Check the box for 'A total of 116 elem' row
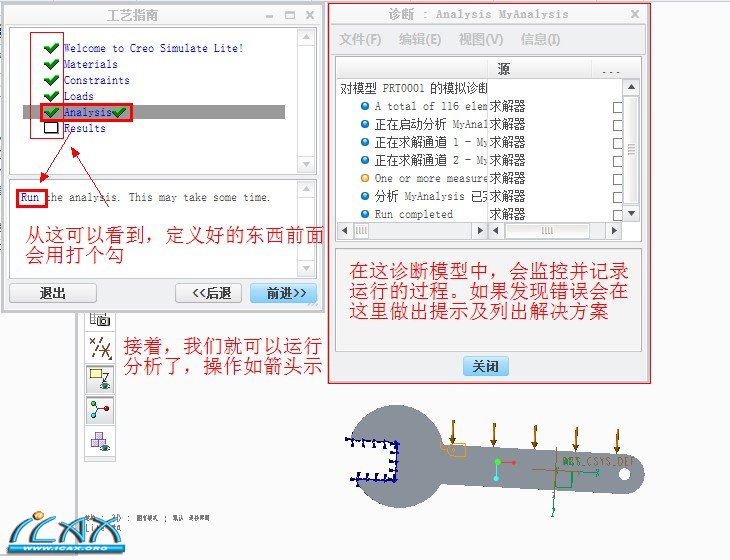This screenshot has height=560, width=730. click(x=617, y=107)
